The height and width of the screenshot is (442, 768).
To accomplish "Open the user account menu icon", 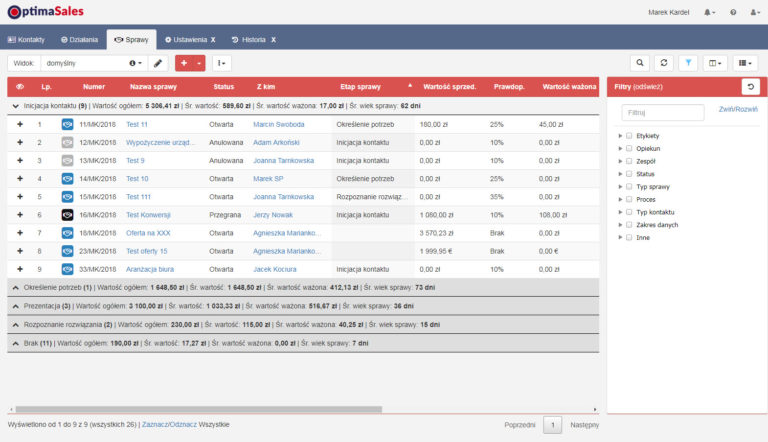I will (x=755, y=12).
